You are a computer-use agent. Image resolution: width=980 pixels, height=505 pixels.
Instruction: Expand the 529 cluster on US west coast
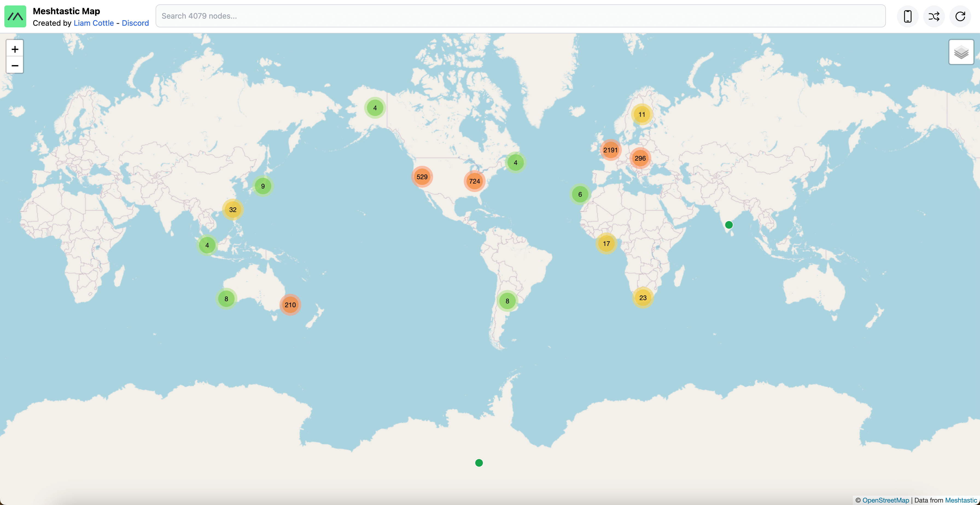pos(422,176)
